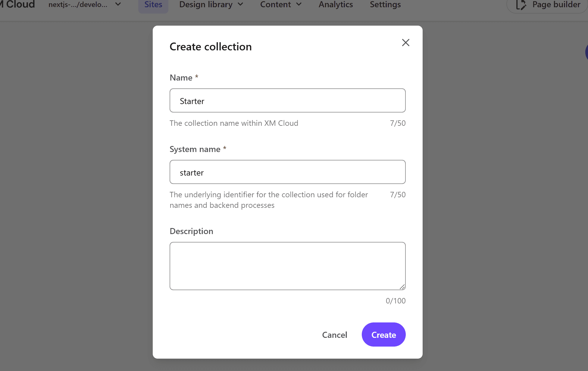Click the XM Cloud logo
The width and height of the screenshot is (588, 371).
(x=17, y=5)
